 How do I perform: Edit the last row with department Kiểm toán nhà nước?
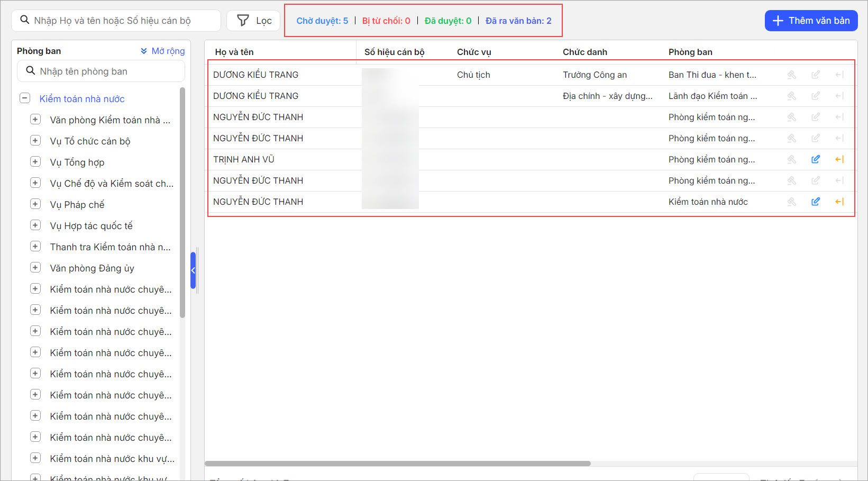click(x=815, y=202)
